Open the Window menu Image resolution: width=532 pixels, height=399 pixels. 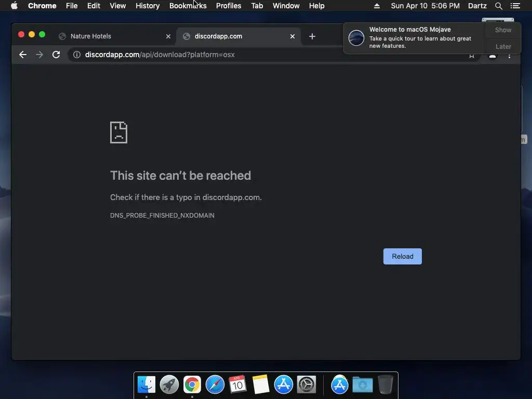286,6
